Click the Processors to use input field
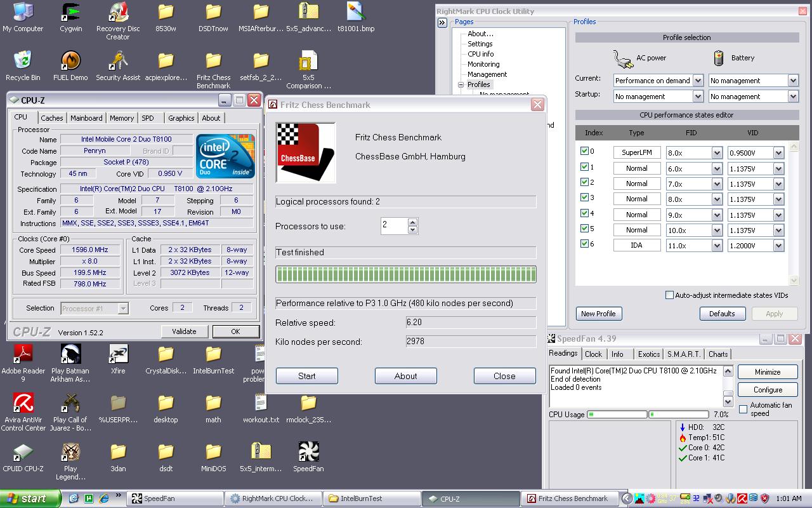 [x=394, y=225]
